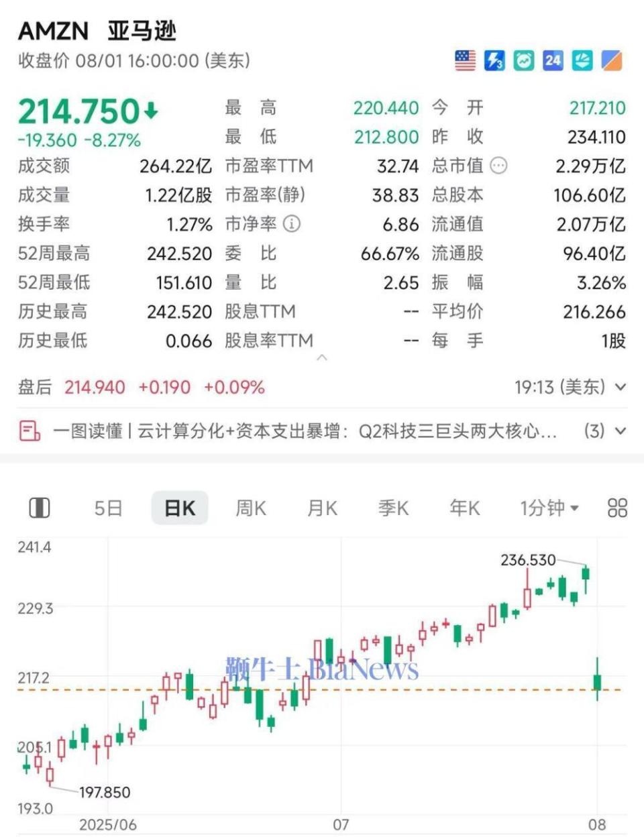The height and width of the screenshot is (837, 644).
Task: Expand the after-hours 19:13 (美东) chevron
Action: [619, 386]
